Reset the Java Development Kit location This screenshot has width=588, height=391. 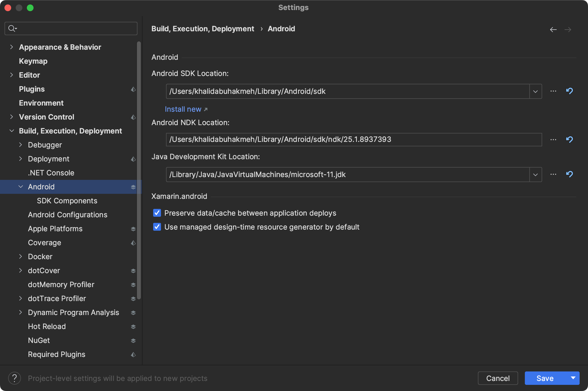569,174
